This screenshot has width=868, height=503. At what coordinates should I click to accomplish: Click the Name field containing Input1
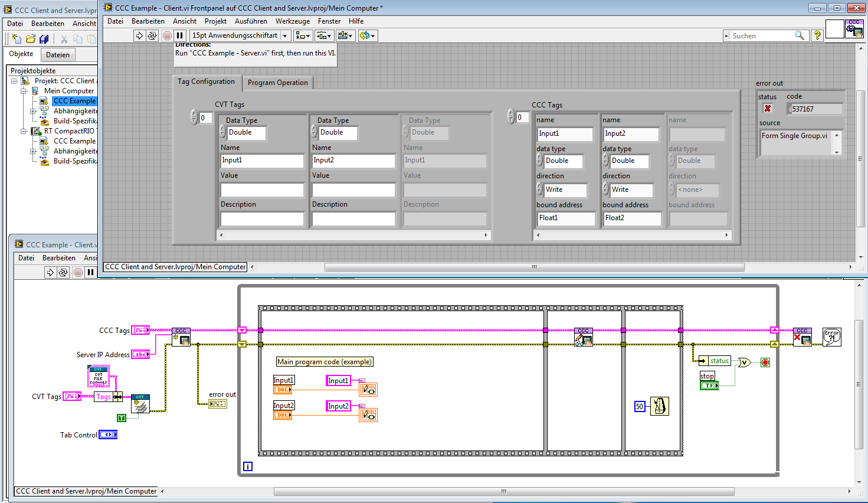pyautogui.click(x=261, y=161)
